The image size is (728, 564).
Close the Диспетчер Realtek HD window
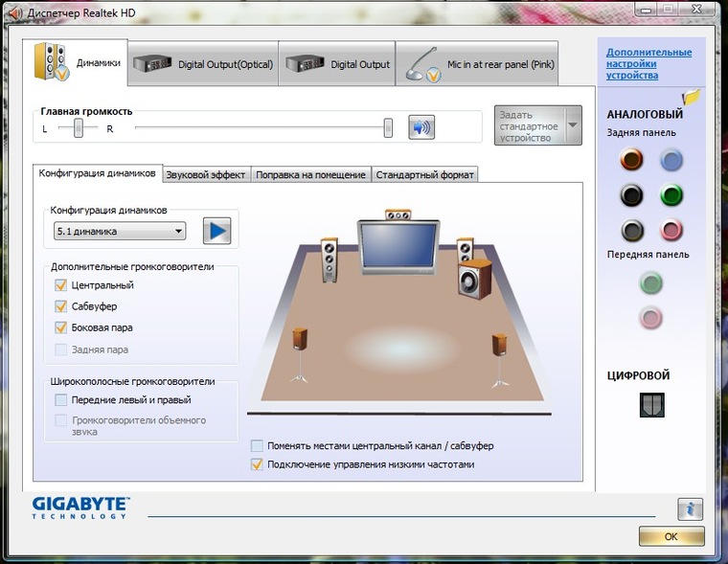697,9
